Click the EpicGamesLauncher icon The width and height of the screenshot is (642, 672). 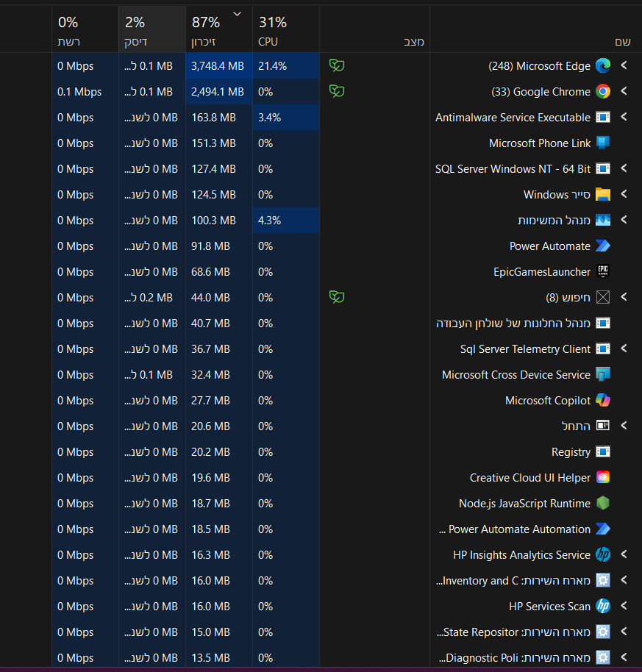[603, 271]
